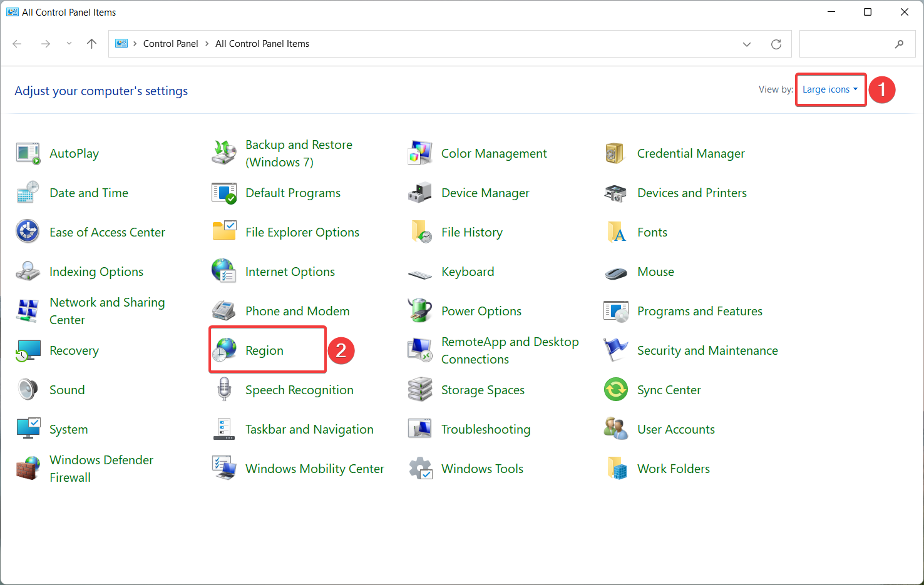
Task: Click Taskbar and Navigation icon
Action: point(224,429)
